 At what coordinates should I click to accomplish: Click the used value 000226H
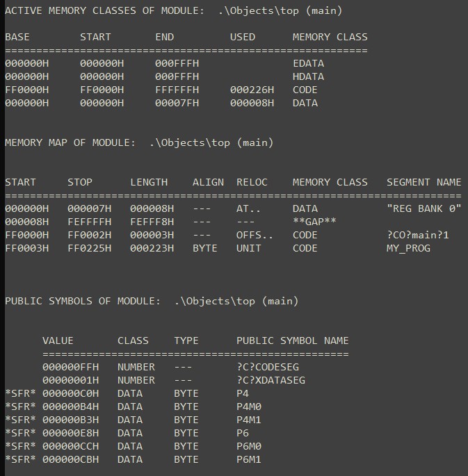click(252, 90)
